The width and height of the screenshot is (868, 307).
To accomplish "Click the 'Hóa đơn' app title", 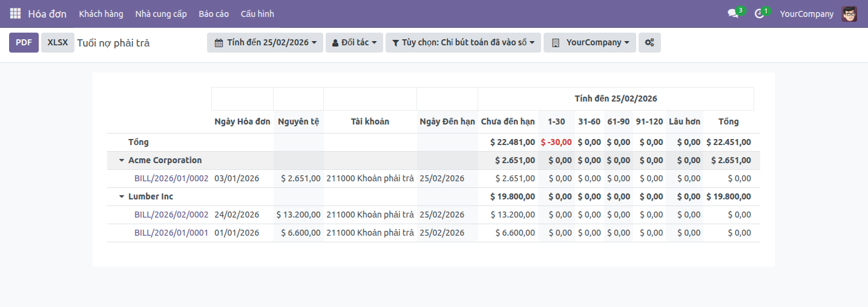I will (x=47, y=14).
